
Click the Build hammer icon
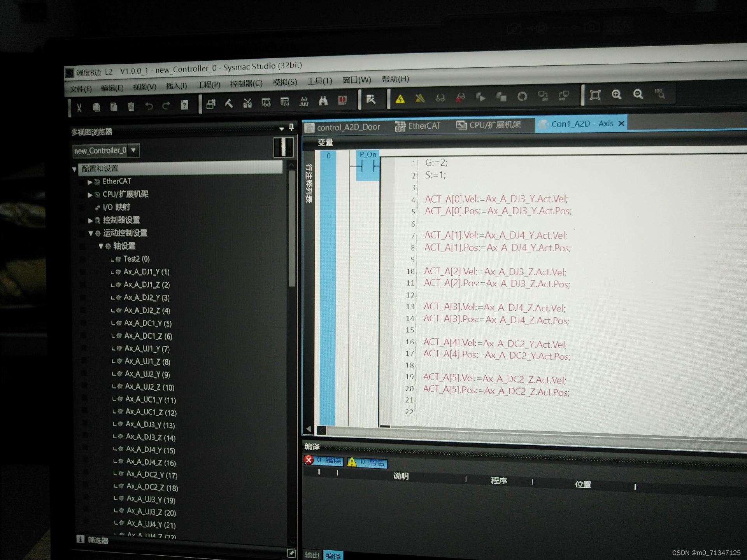[229, 103]
